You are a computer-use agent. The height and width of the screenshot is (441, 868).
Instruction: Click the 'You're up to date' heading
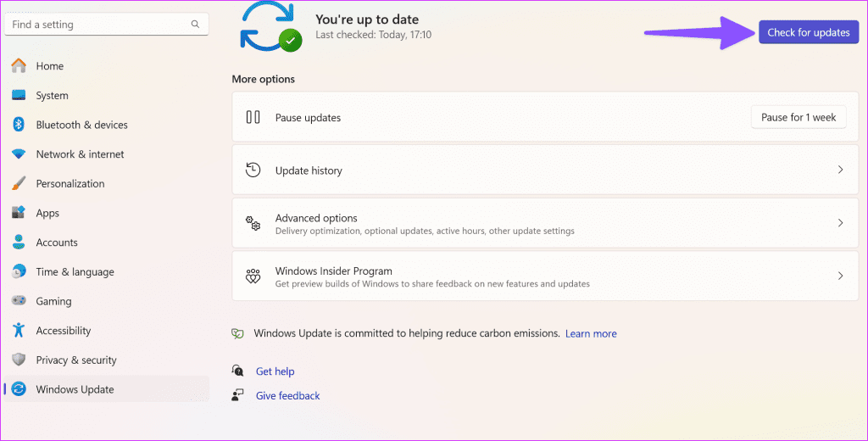click(367, 20)
